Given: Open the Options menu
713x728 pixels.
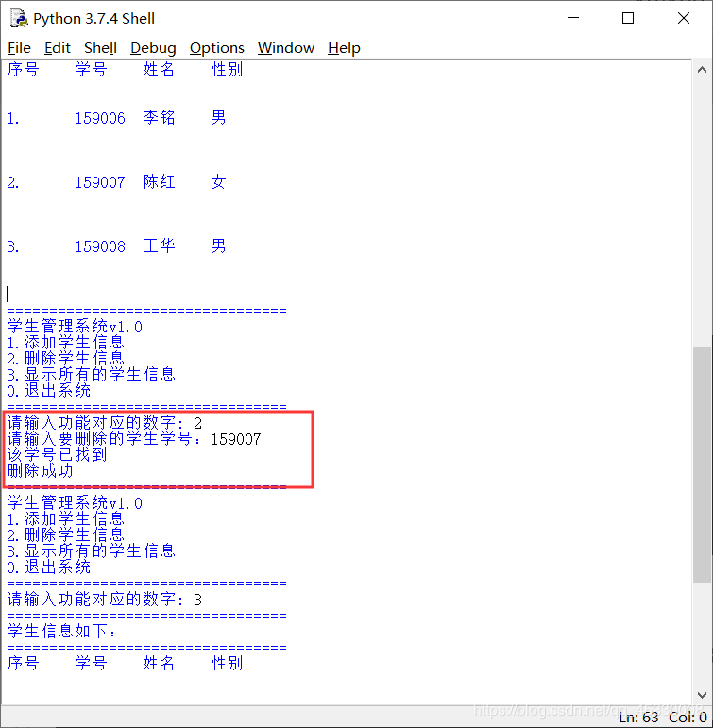Looking at the screenshot, I should pos(217,48).
